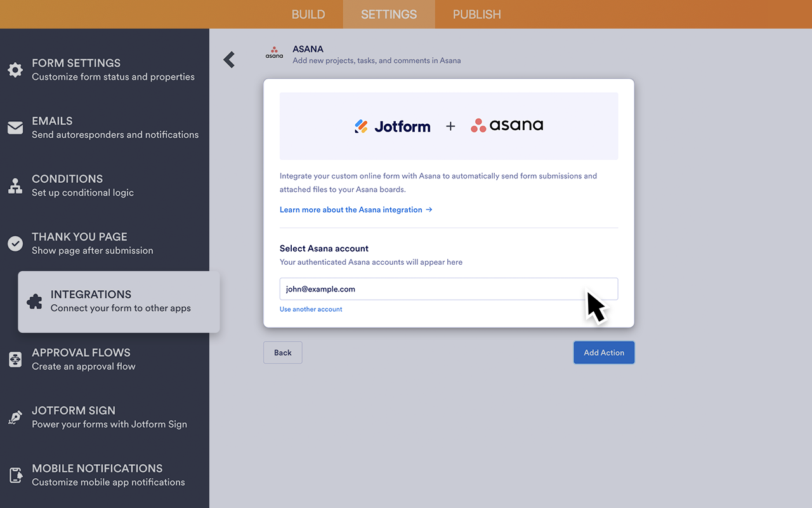Open Approval Flows using its flowchart icon
812x508 pixels.
pyautogui.click(x=15, y=359)
